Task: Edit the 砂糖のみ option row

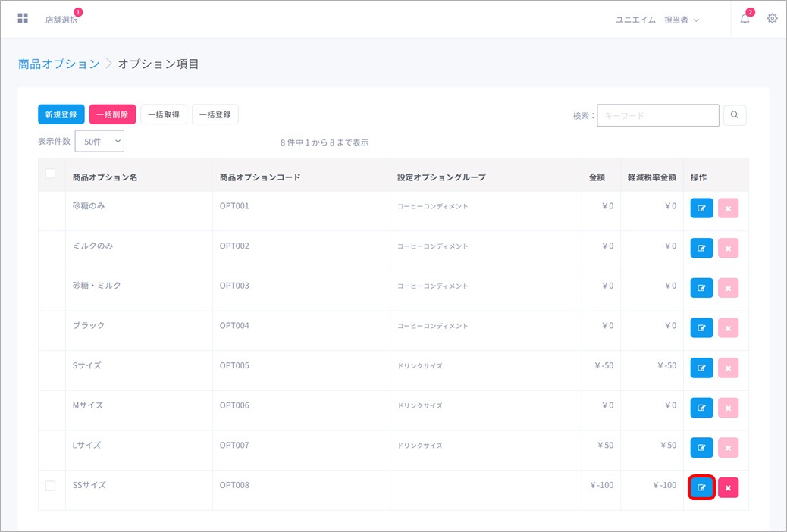Action: coord(701,208)
